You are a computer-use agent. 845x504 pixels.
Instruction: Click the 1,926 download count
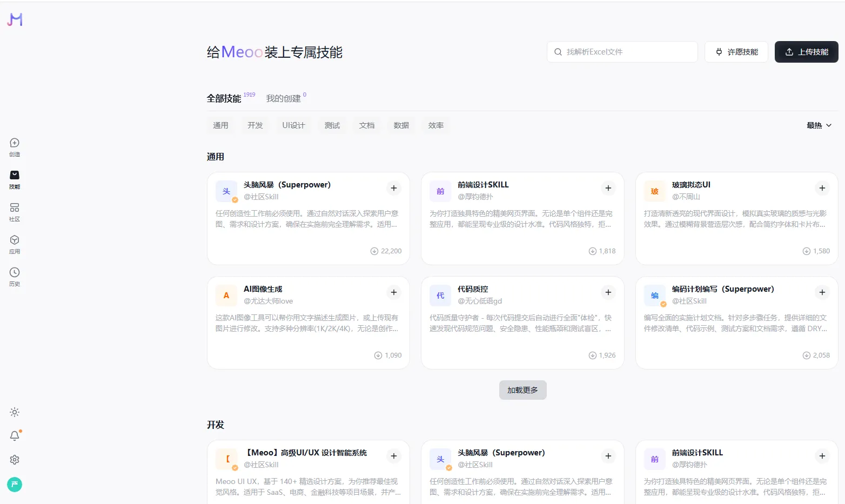coord(607,355)
